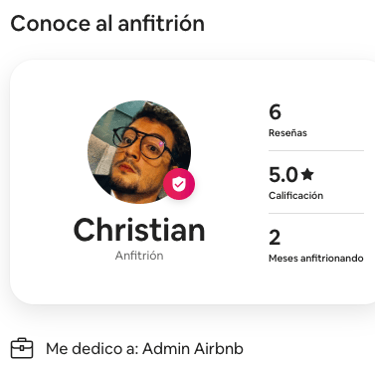Click the 5.0 rating value
Screen dimensions: 375x366
[x=283, y=175]
